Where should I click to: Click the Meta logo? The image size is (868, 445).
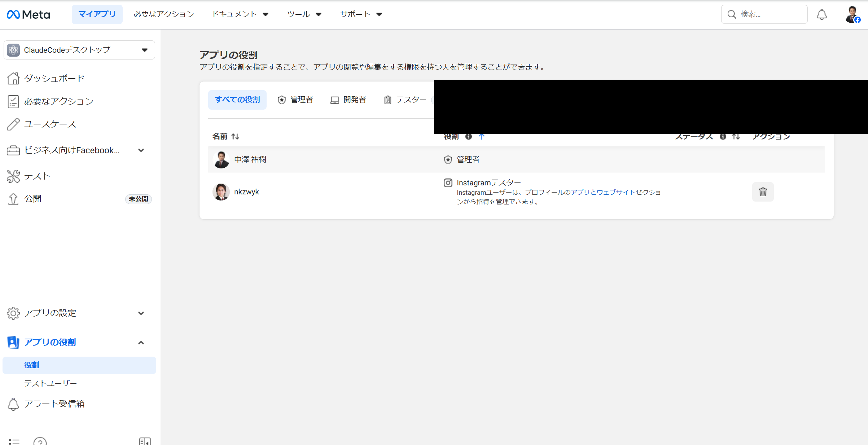click(29, 14)
